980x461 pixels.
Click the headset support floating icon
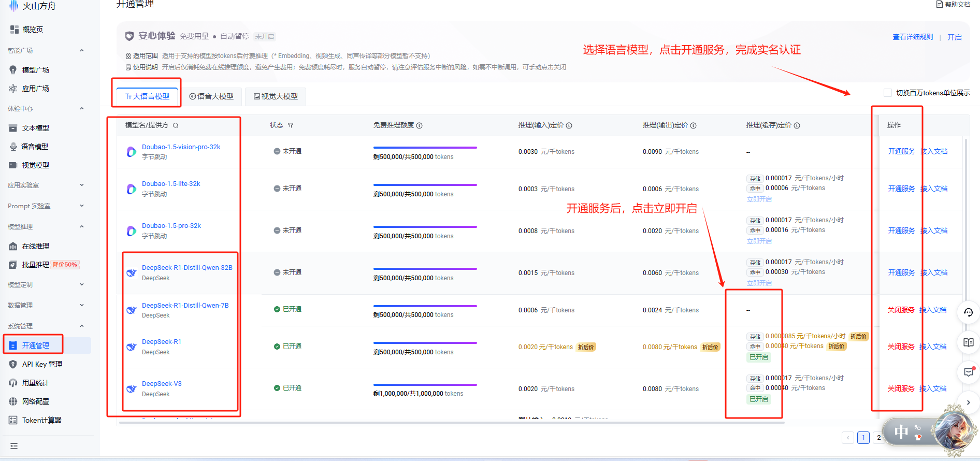969,312
